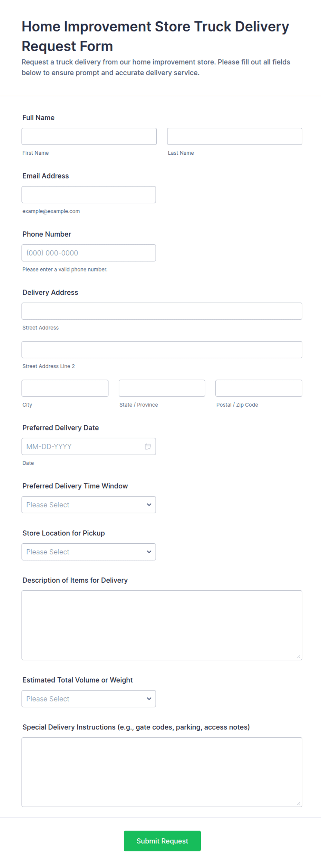Screen dimensions: 321x868
Task: Click the Store Location dropdown chevron
Action: [149, 552]
